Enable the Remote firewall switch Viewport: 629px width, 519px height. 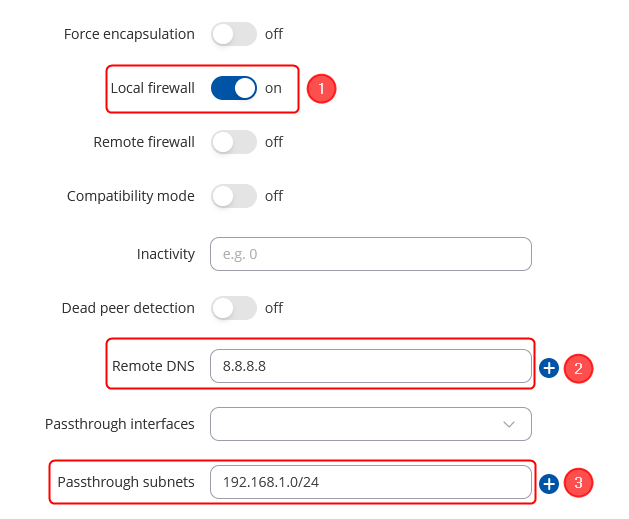(x=235, y=142)
